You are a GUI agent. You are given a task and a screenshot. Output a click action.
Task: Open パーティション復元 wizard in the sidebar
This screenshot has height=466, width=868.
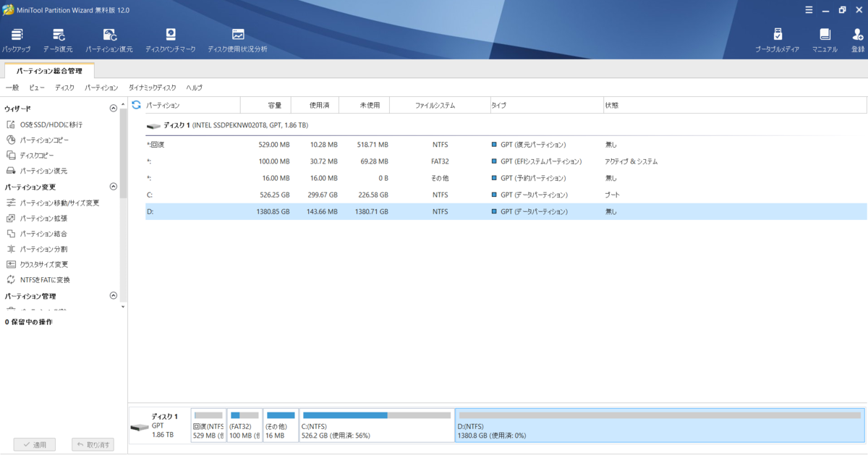[x=43, y=171]
